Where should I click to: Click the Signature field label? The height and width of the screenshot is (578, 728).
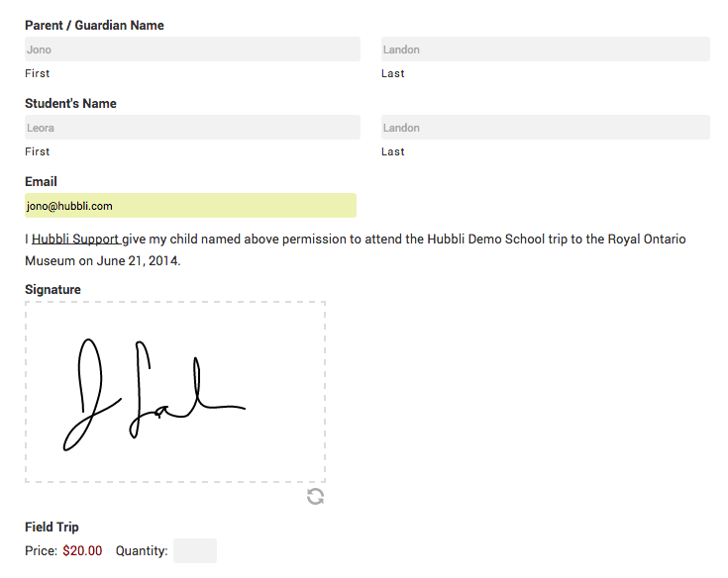[52, 289]
